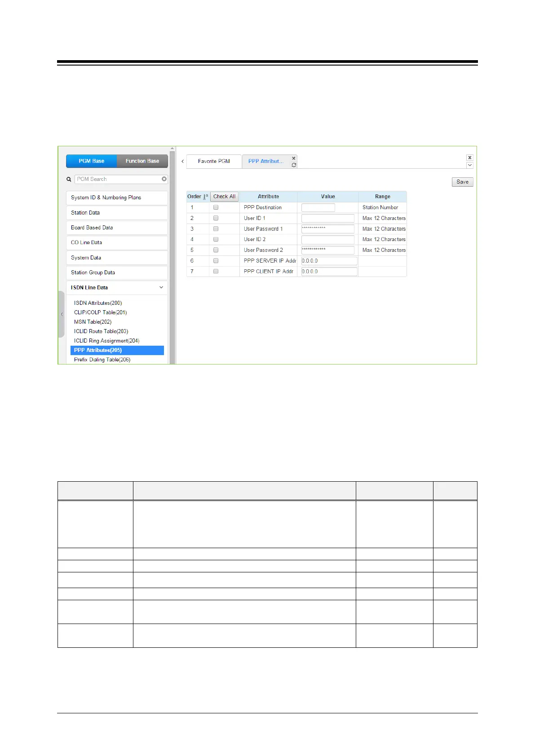Clear the PGM Search field using its clear icon
This screenshot has height=756, width=535.
pos(164,179)
